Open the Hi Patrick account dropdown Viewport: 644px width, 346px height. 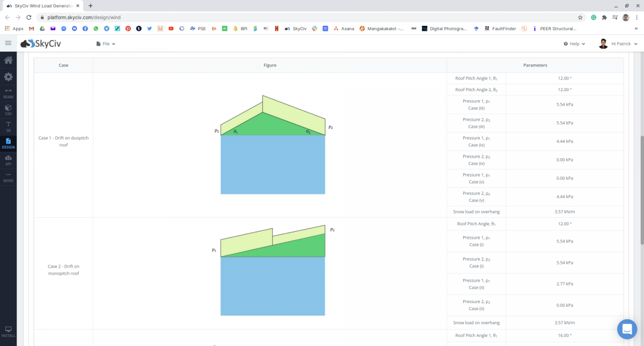pos(618,44)
